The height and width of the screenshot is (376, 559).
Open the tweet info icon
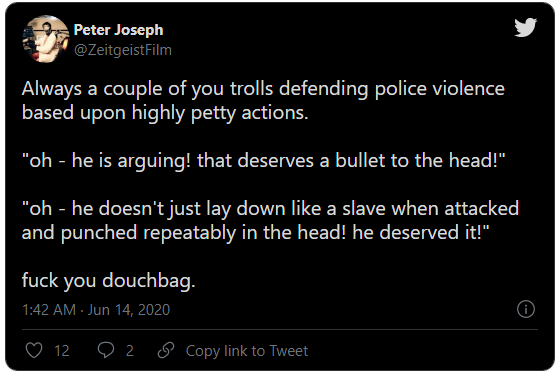[x=526, y=309]
